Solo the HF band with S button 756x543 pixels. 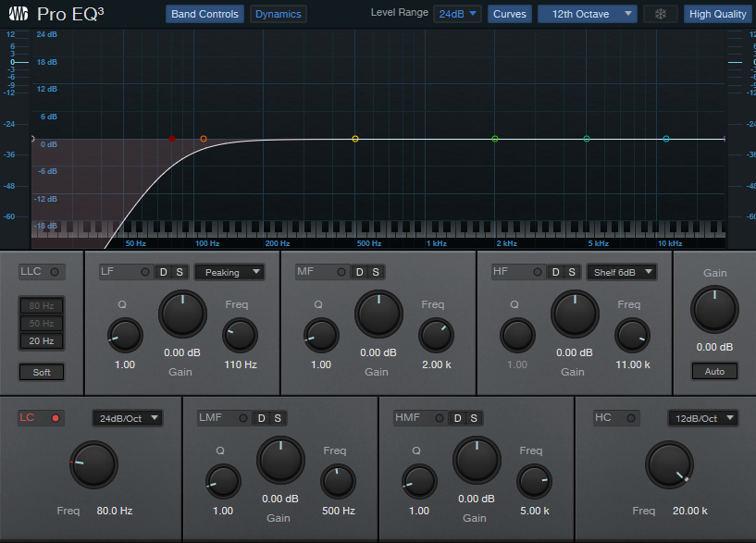click(572, 272)
